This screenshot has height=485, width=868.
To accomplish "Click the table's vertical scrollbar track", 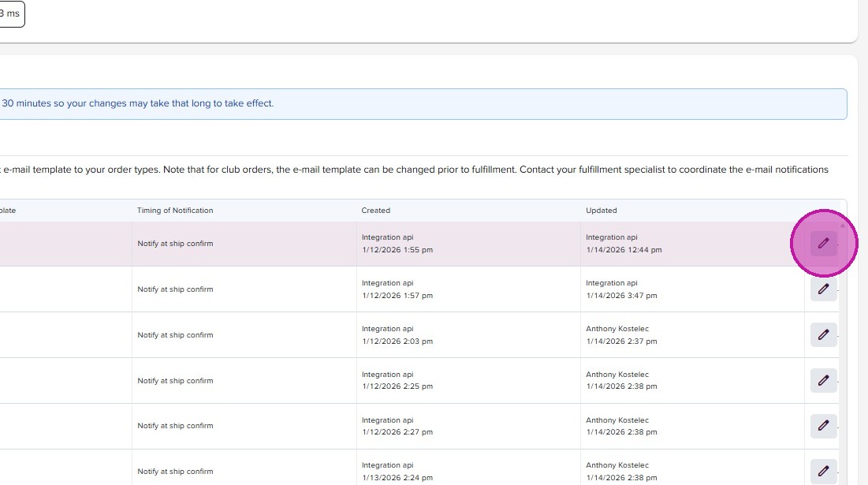I will (843, 355).
